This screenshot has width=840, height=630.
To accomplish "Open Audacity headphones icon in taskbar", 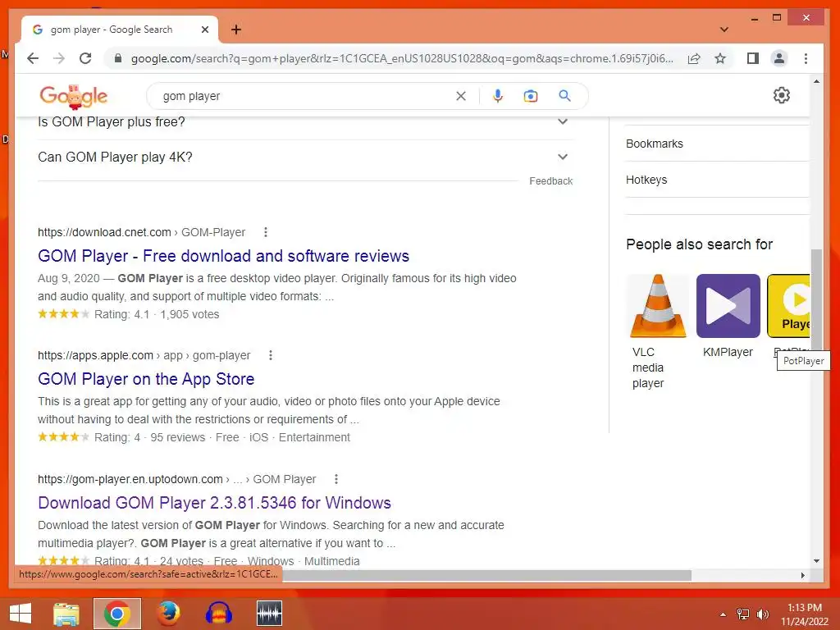I will click(x=218, y=614).
